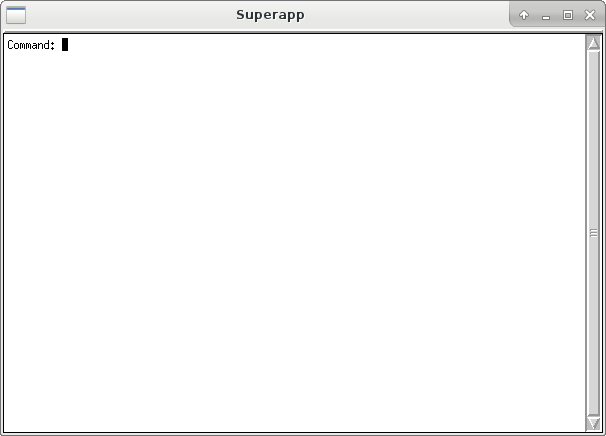This screenshot has width=606, height=436.
Task: Click the grip lines on the scrollbar thumb
Action: click(594, 233)
